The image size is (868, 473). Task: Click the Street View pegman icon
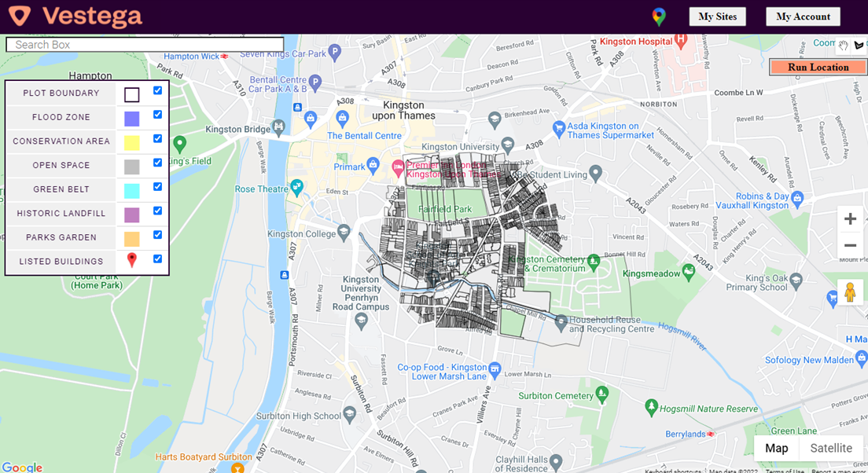coord(850,292)
